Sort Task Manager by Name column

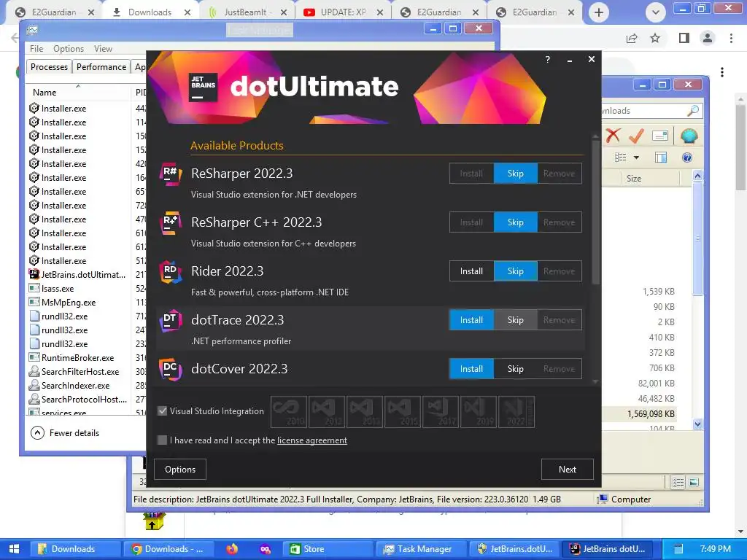coord(79,93)
